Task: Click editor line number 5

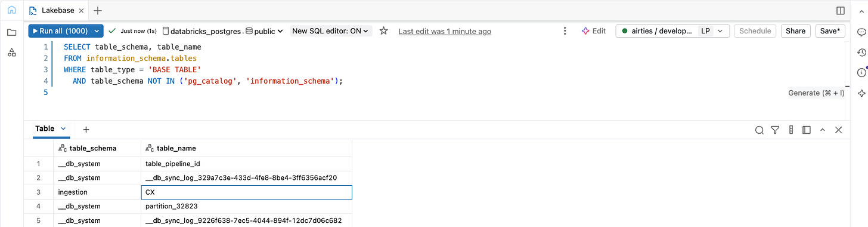Action: point(45,92)
